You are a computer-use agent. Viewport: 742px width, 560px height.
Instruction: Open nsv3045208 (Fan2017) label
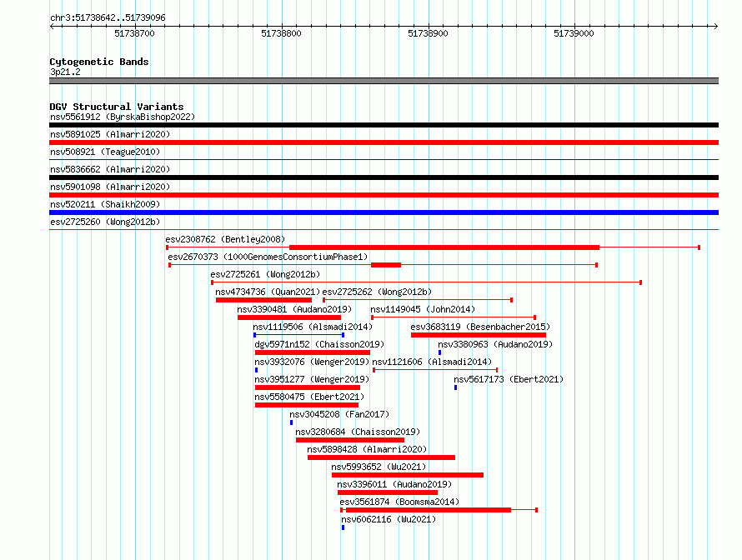[x=339, y=414]
